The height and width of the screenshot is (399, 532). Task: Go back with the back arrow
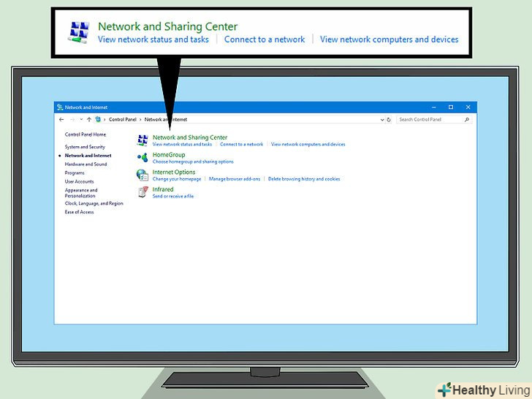[61, 119]
